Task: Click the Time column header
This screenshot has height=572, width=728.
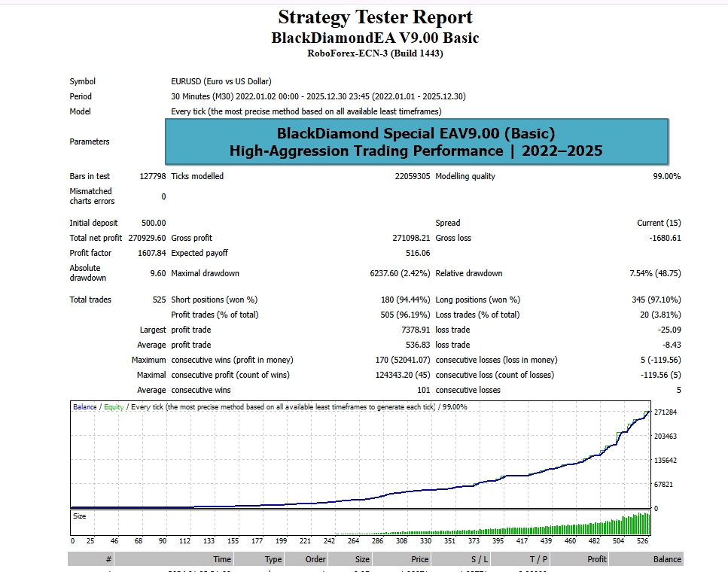Action: pos(222,559)
